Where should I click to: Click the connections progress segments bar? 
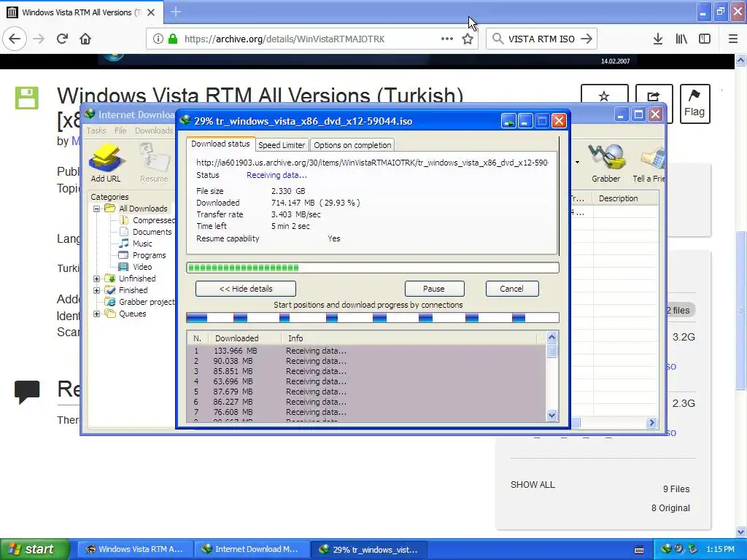point(373,318)
